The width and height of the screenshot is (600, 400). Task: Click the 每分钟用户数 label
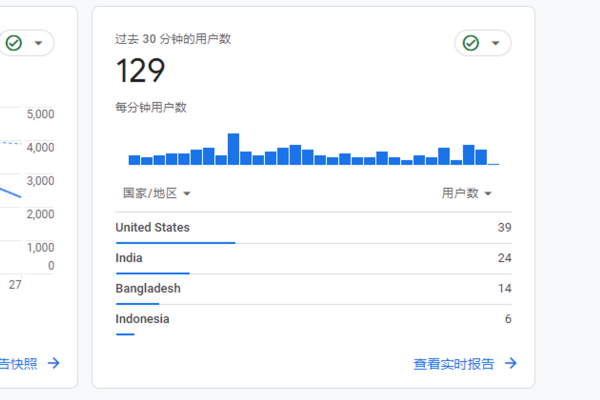tap(151, 108)
